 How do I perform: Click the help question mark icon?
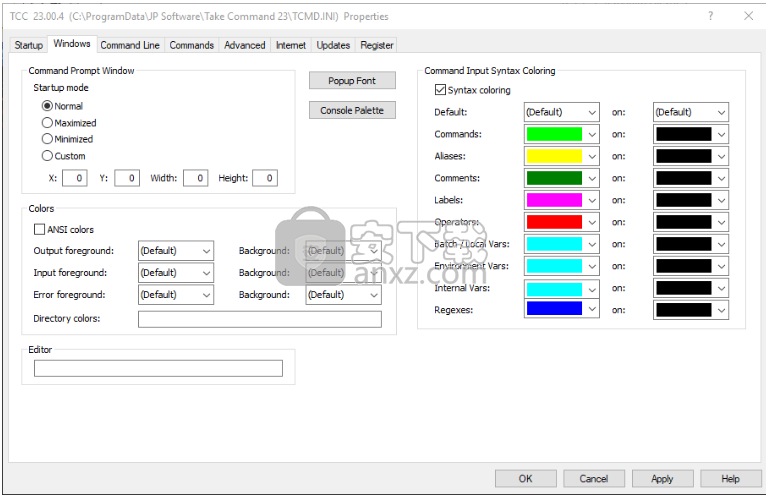[x=710, y=16]
